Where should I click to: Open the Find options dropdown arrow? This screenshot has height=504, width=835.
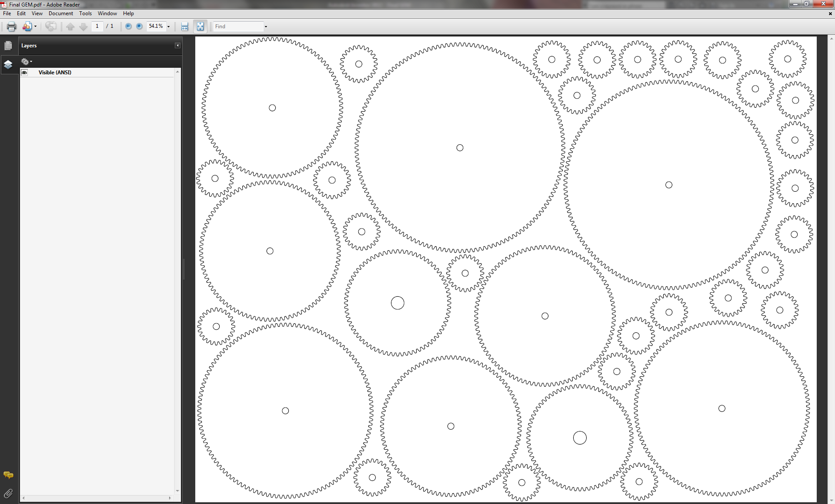(x=266, y=27)
